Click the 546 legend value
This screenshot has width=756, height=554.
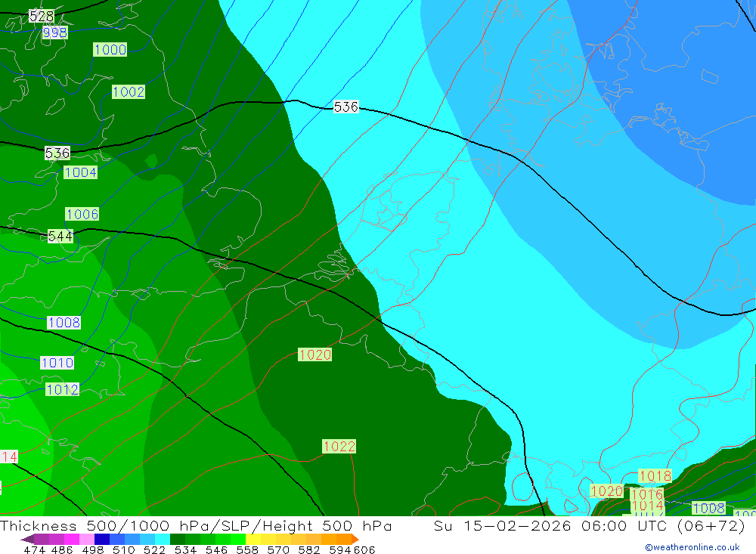(216, 549)
